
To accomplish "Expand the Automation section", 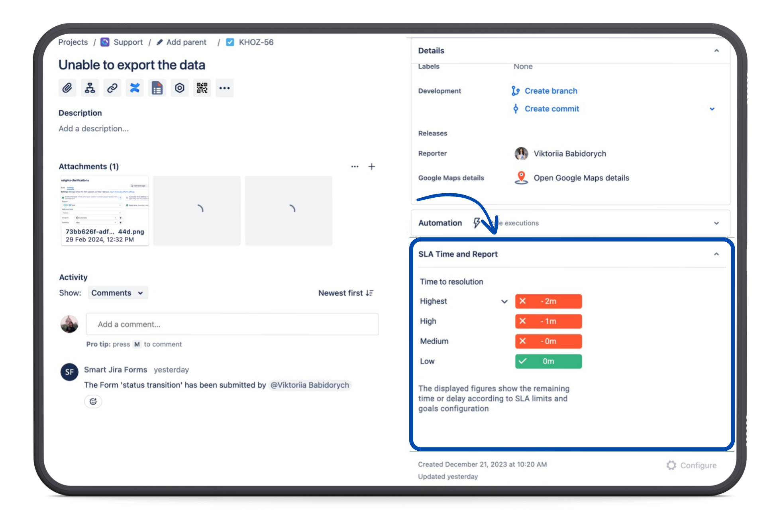I will point(716,223).
